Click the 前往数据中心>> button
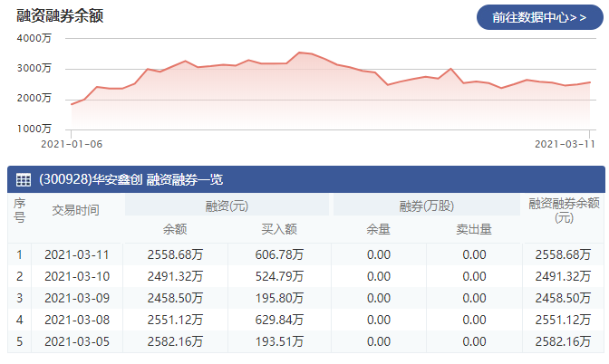Screen dimensions: 609x364 tap(540, 17)
